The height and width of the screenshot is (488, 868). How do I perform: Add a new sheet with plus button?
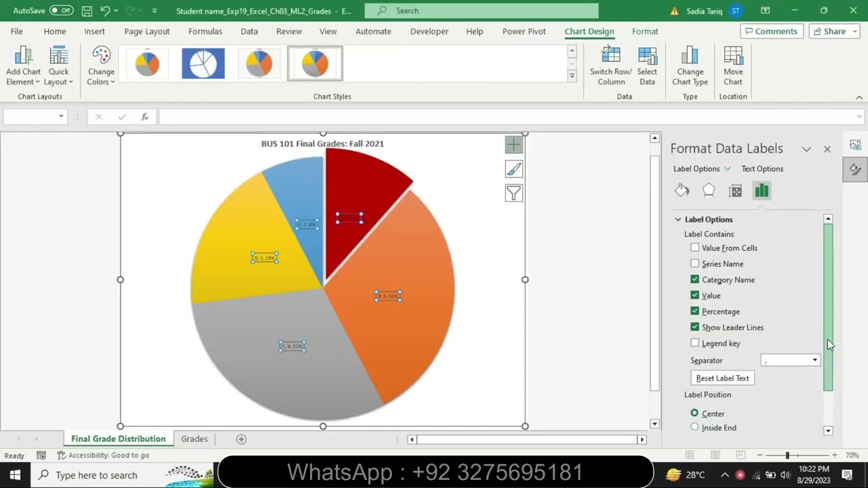(x=241, y=439)
